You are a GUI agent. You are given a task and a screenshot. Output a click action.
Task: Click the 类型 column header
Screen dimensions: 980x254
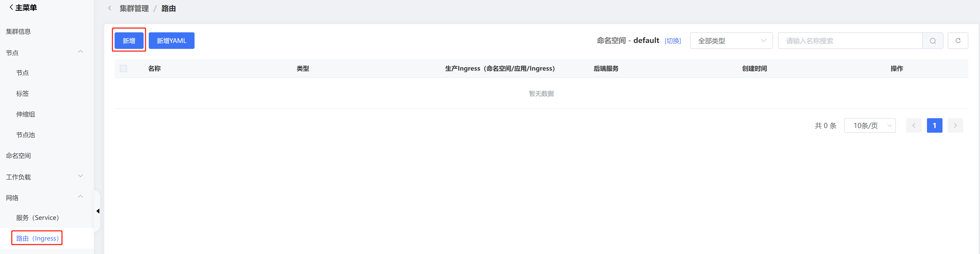[x=303, y=69]
